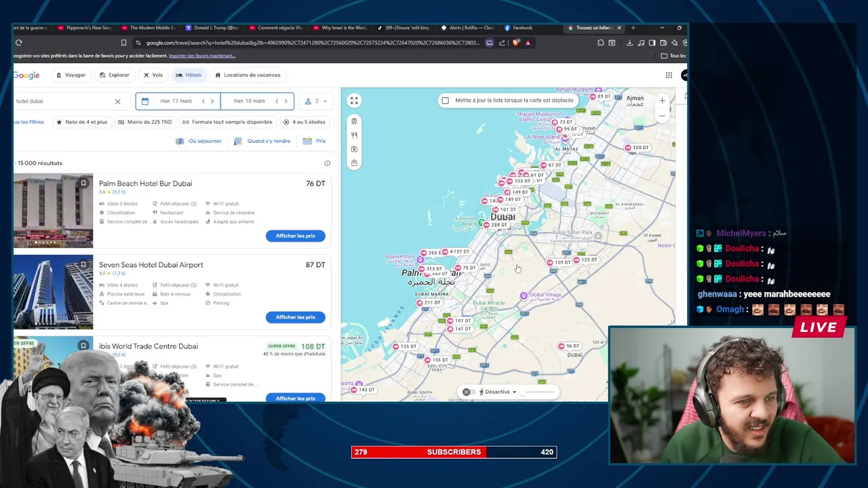Viewport: 868px width, 488px height.
Task: Open Importer des favoris maintenant link
Action: point(202,56)
